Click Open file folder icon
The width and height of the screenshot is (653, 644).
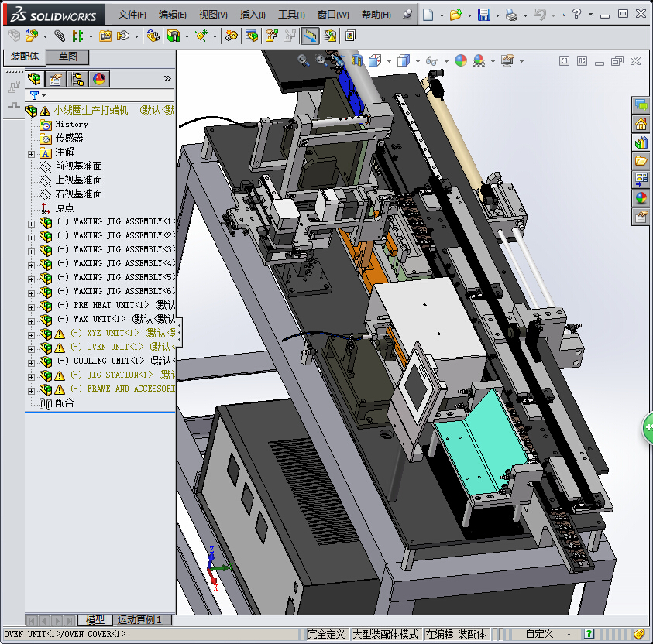(x=456, y=15)
